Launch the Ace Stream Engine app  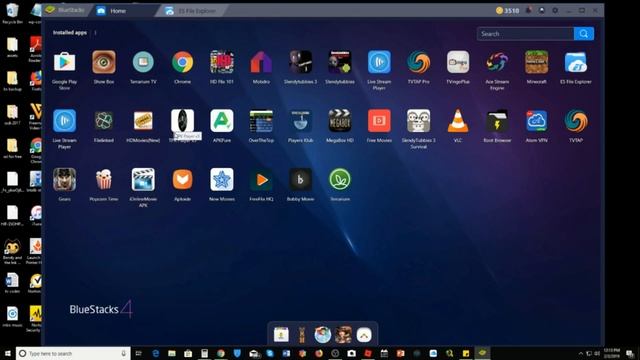[497, 62]
